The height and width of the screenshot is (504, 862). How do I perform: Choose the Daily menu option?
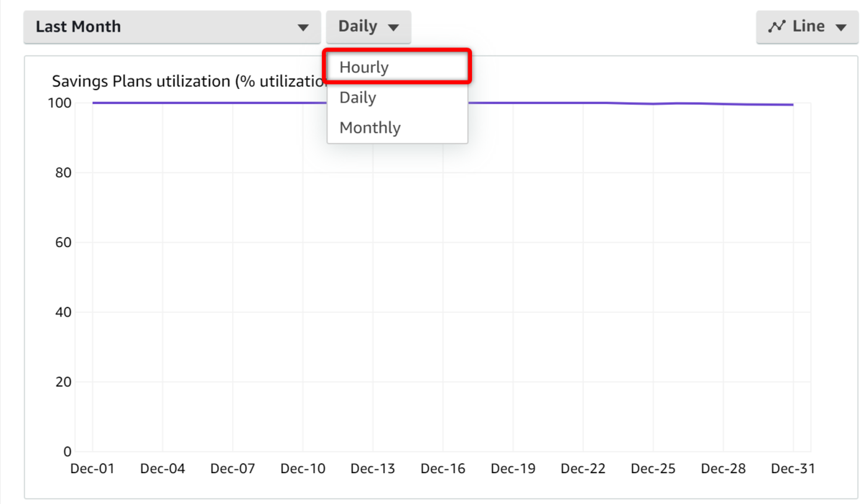pyautogui.click(x=397, y=98)
